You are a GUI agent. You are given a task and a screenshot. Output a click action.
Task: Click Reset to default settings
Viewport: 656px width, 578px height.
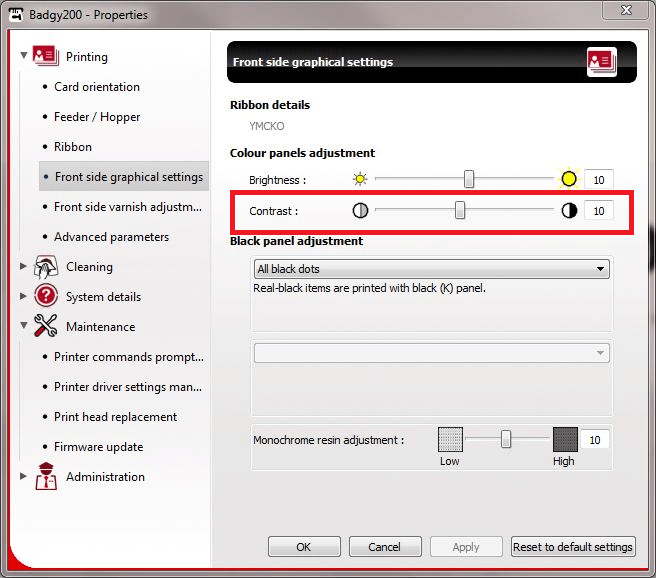tap(573, 547)
